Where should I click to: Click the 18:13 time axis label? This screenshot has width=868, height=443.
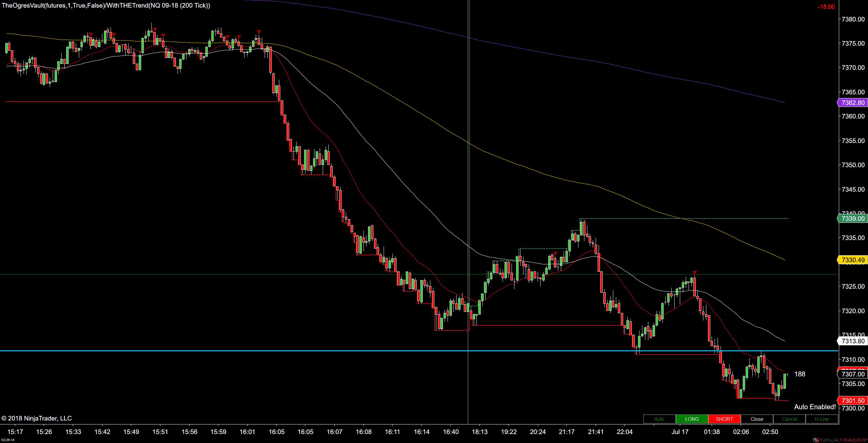480,432
